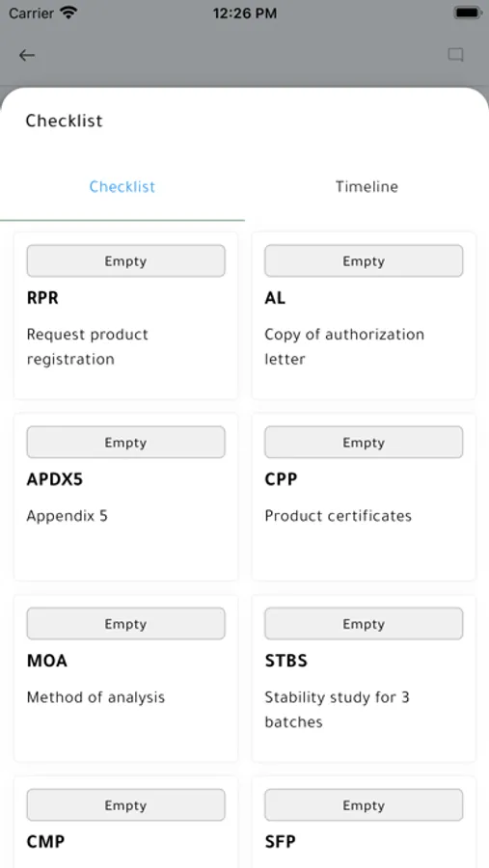Tap Empty button on AL card

pos(364,260)
